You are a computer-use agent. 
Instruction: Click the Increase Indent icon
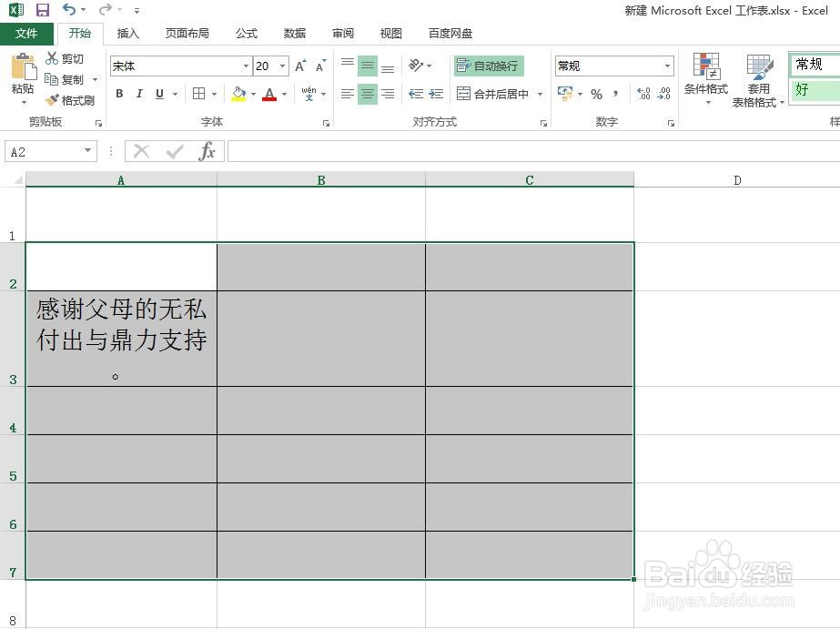(x=435, y=94)
